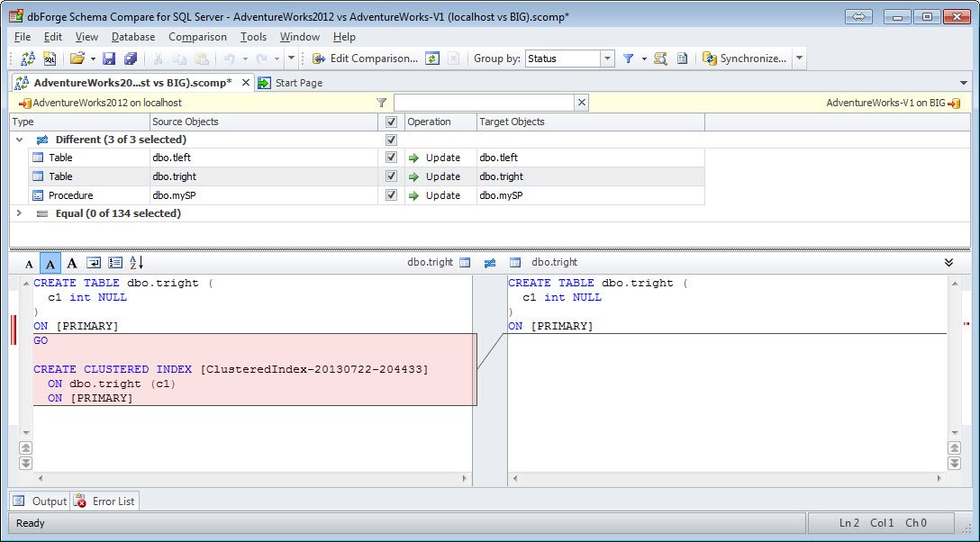Switch to the Start Page tab

(291, 83)
